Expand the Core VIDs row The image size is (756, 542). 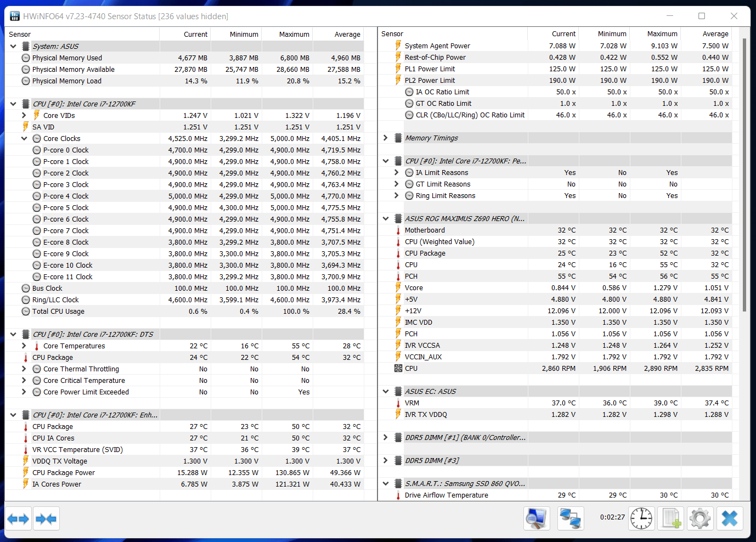tap(24, 116)
